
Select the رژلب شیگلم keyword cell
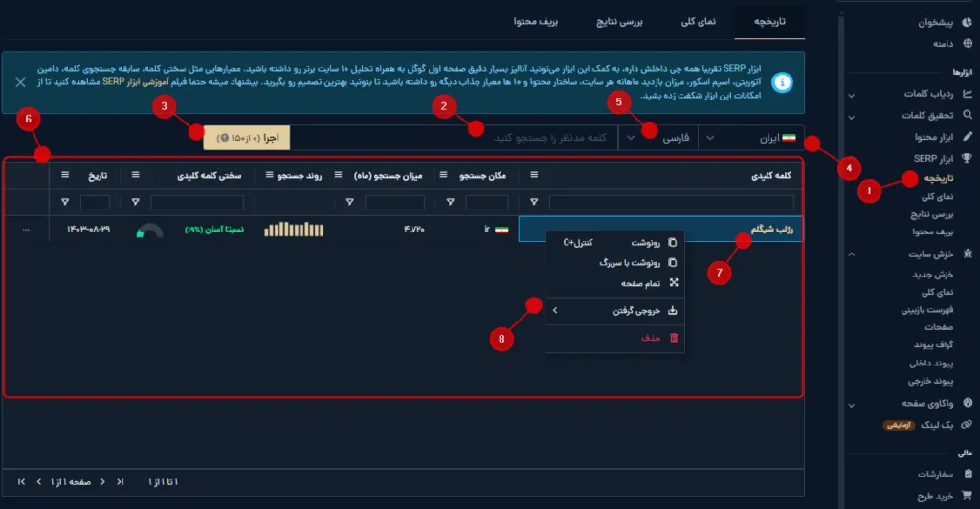pyautogui.click(x=660, y=230)
